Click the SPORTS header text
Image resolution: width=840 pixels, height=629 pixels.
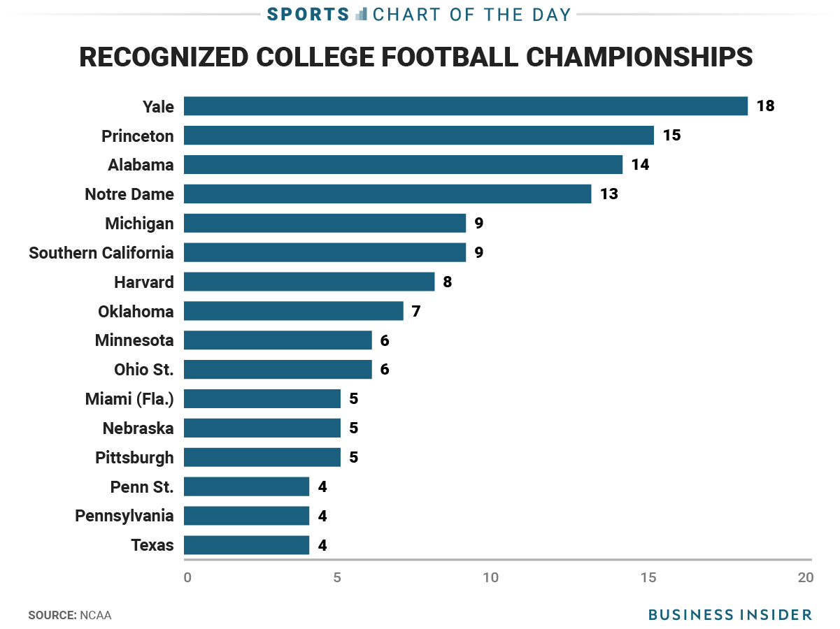coord(310,15)
